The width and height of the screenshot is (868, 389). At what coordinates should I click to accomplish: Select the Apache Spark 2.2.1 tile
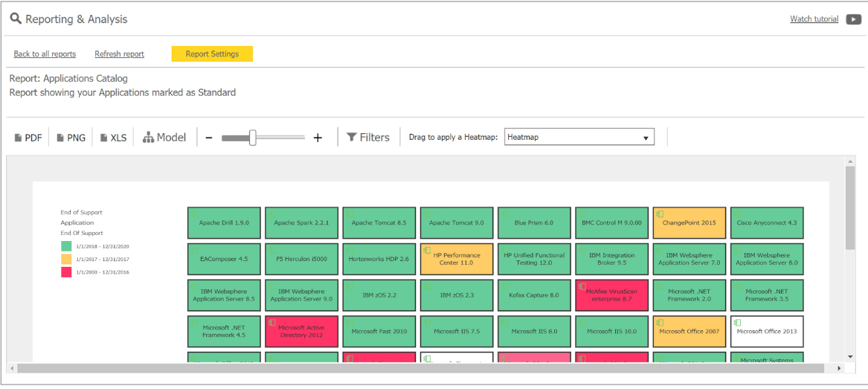pyautogui.click(x=302, y=222)
